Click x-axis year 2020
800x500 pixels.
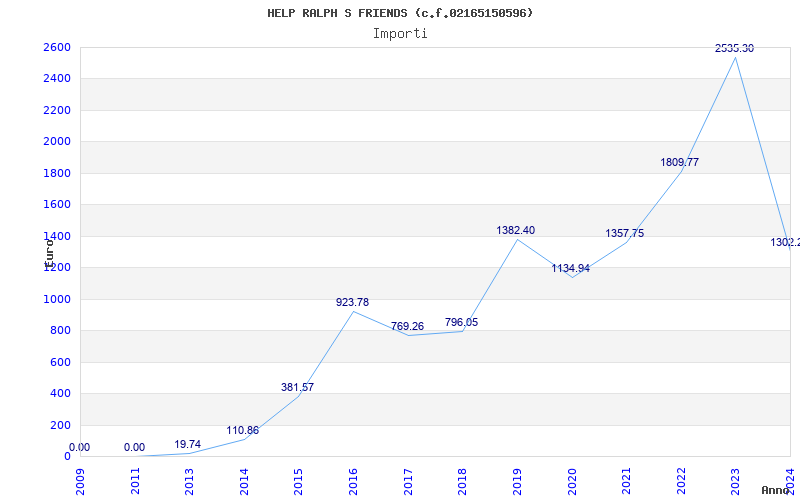571,482
